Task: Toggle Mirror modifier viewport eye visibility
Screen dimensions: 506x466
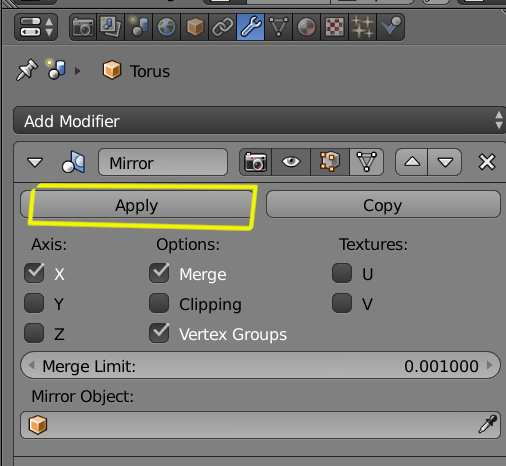Action: tap(291, 162)
